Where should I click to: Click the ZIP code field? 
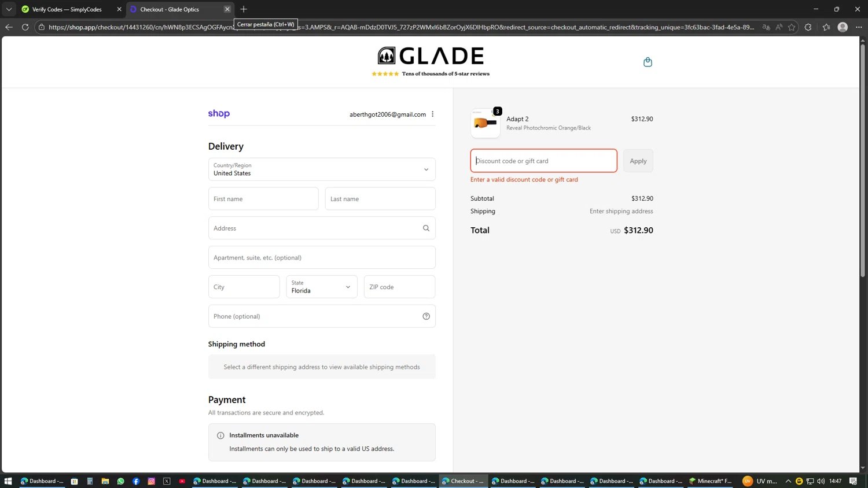coord(399,287)
